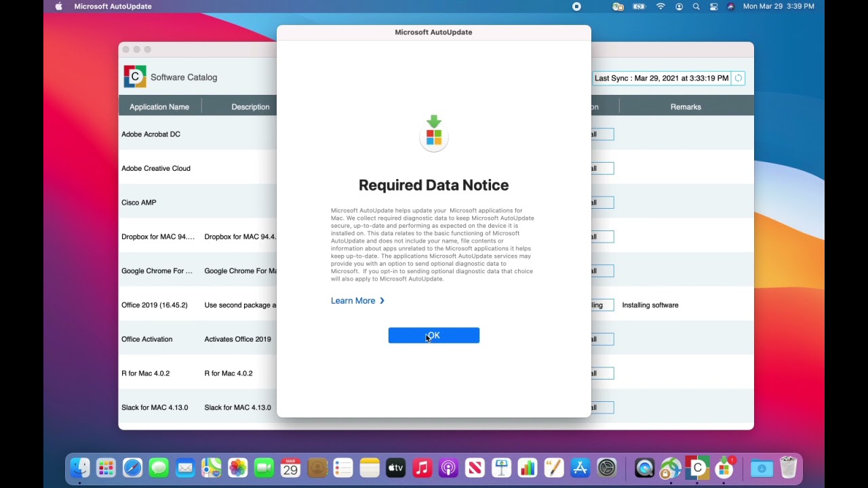Open Calendar from the Dock
868x488 pixels.
290,468
